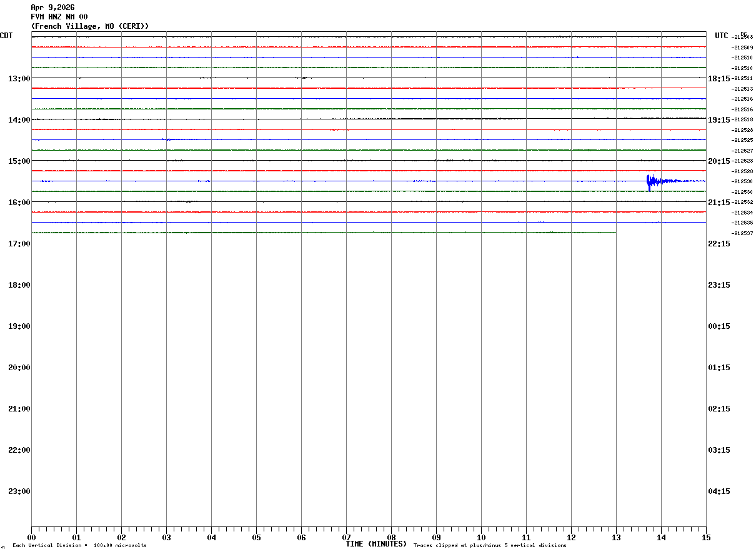Click the CDT timezone label
The image size is (756, 554).
pos(6,36)
